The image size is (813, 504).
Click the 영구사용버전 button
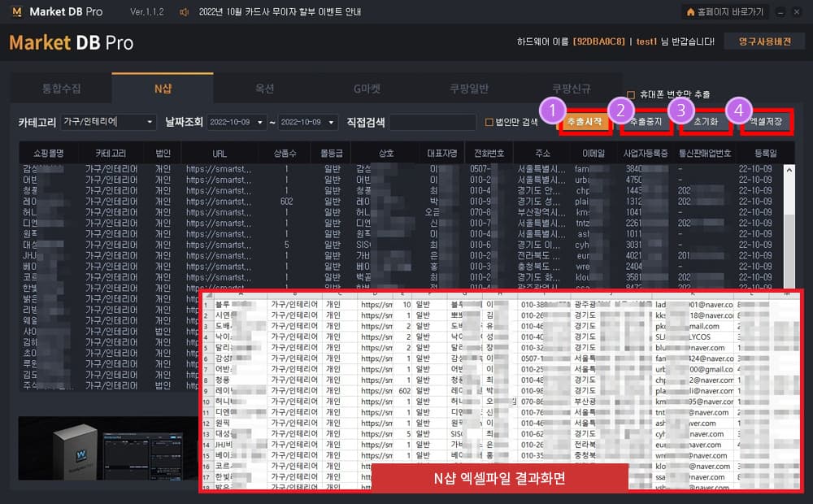(x=765, y=41)
